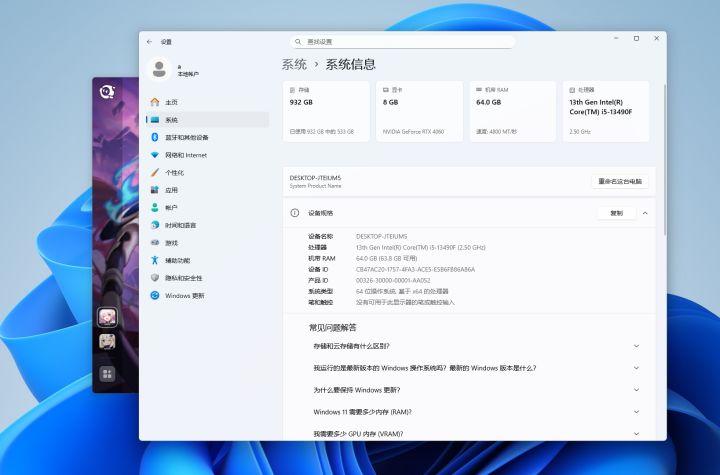The width and height of the screenshot is (720, 475).
Task: Click the 设备规格 info icon
Action: (295, 213)
